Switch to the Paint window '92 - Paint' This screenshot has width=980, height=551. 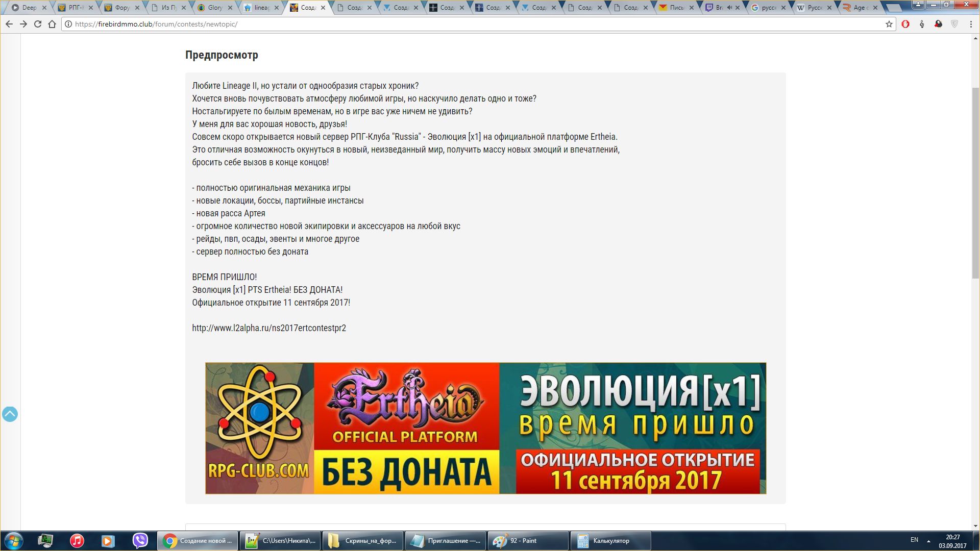tap(528, 541)
